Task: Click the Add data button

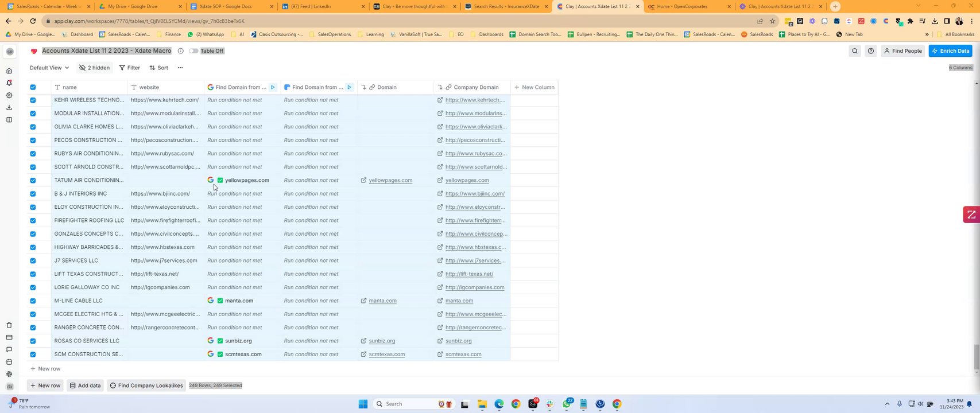Action: (x=85, y=385)
